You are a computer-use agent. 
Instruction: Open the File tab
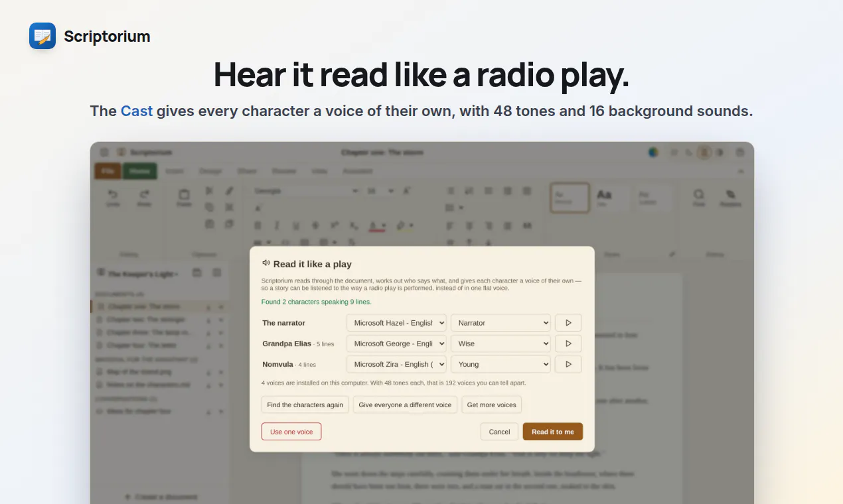click(108, 171)
